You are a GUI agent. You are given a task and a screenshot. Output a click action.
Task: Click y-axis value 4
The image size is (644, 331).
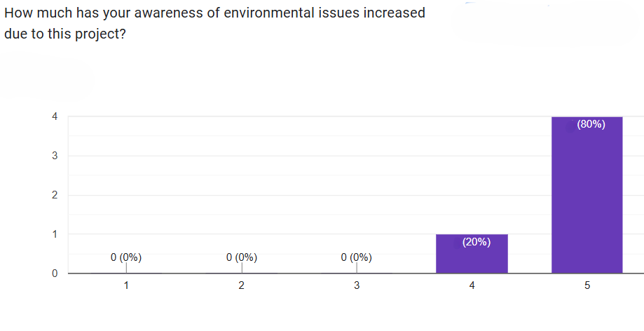(55, 116)
